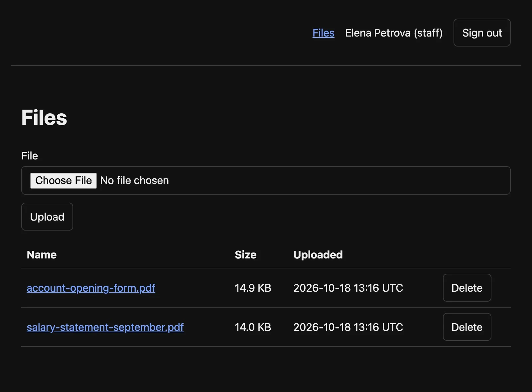532x392 pixels.
Task: Click the Uploaded column header
Action: tap(318, 255)
